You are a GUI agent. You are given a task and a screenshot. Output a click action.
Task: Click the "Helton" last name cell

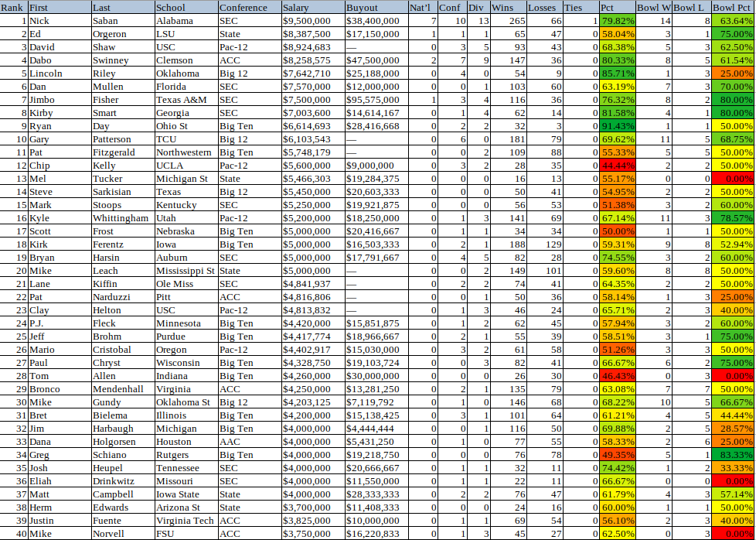(x=123, y=309)
